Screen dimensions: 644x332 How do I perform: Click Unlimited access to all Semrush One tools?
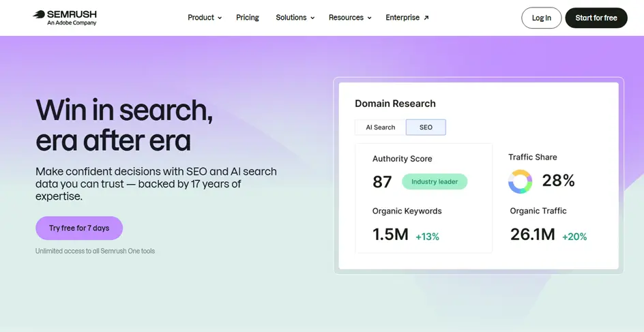coord(95,251)
